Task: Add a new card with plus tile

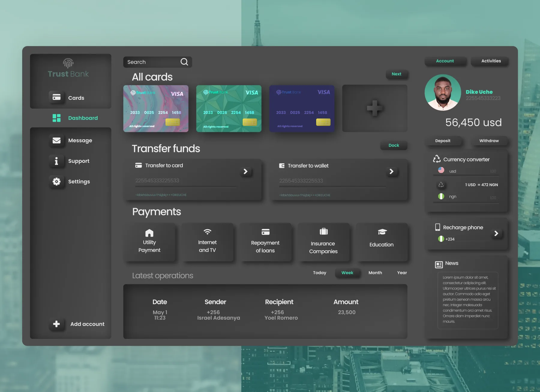Action: tap(374, 108)
